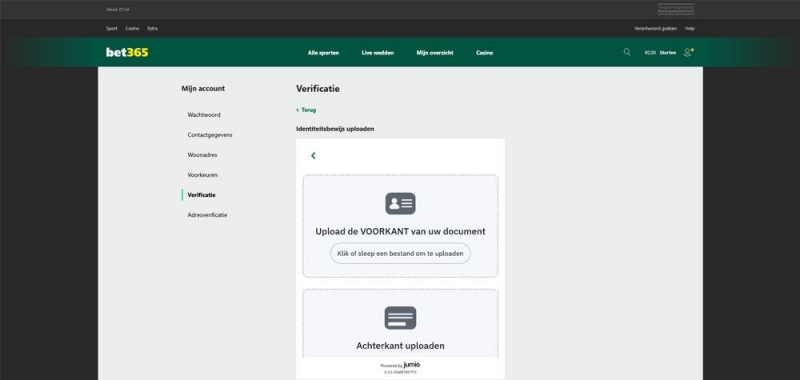This screenshot has height=380, width=800.
Task: Open the Help link
Action: pos(690,29)
